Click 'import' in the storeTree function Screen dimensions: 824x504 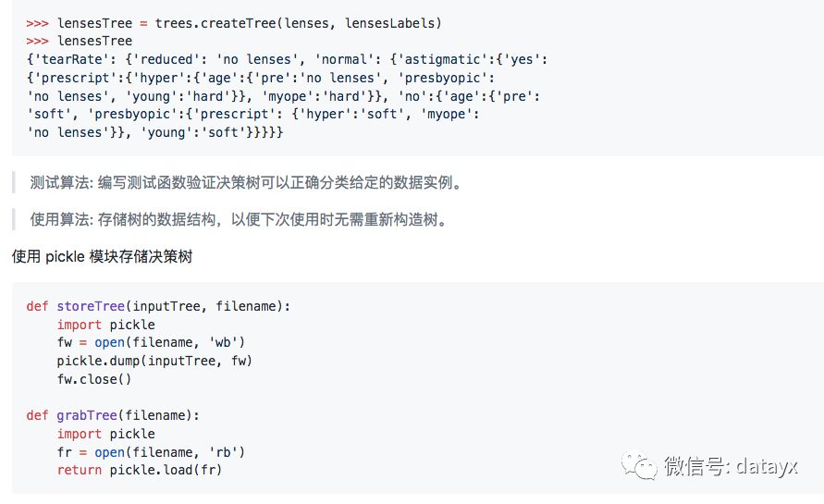click(x=80, y=325)
